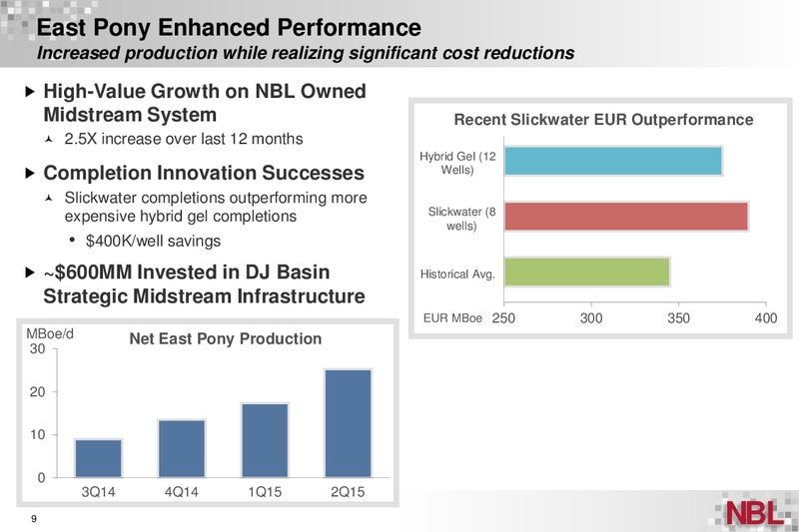Screen dimensions: 799x532
Task: Click the '3Q14' axis label
Action: [98, 492]
